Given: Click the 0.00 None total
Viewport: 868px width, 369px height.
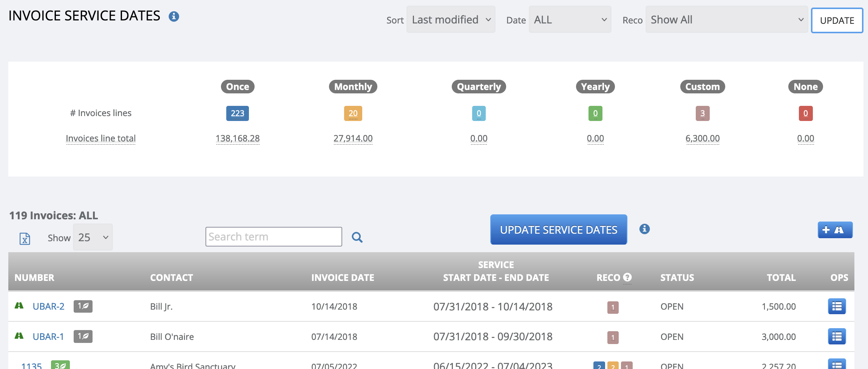Looking at the screenshot, I should 806,138.
